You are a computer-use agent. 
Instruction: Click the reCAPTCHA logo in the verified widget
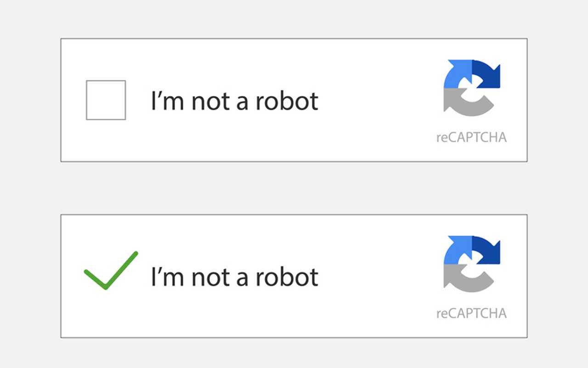tap(472, 264)
